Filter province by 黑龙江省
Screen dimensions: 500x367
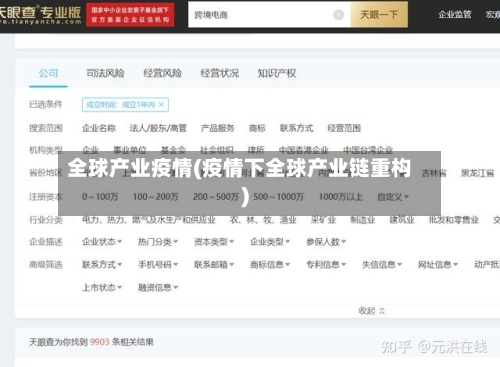[x=477, y=173]
